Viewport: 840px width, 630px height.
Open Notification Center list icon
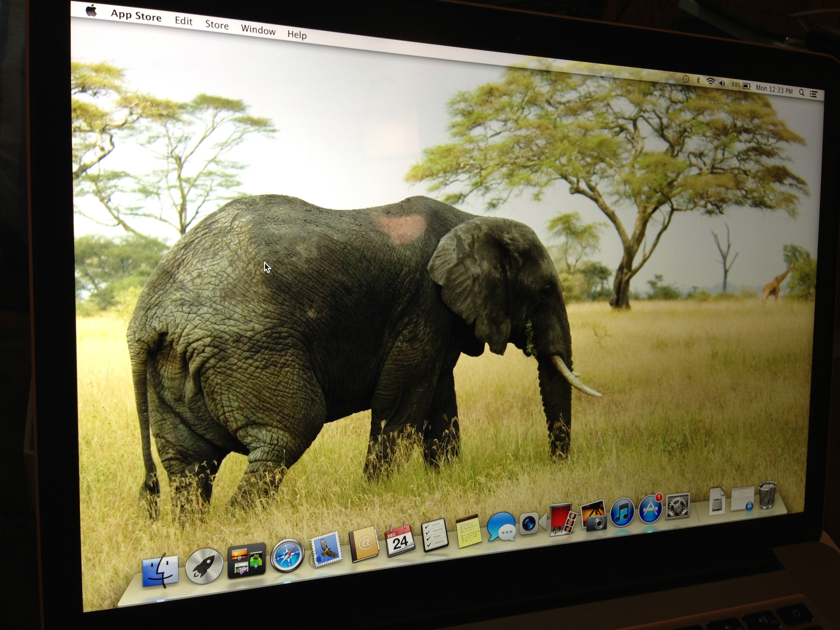point(813,94)
